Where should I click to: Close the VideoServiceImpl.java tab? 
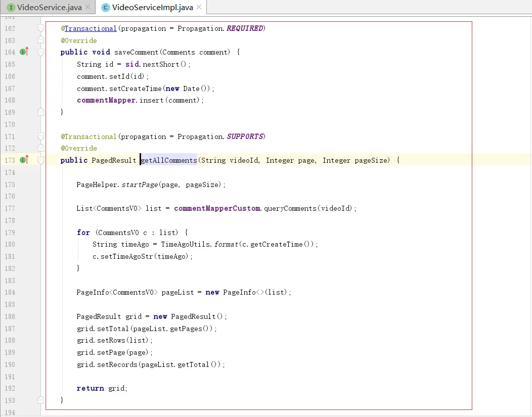tap(199, 7)
